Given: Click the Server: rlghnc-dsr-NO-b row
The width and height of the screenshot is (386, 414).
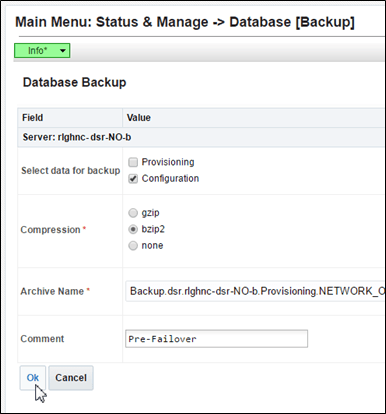Looking at the screenshot, I should (x=202, y=137).
